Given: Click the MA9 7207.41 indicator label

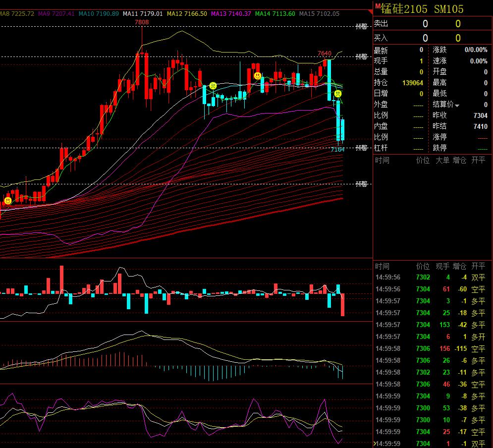Looking at the screenshot, I should pyautogui.click(x=56, y=13).
